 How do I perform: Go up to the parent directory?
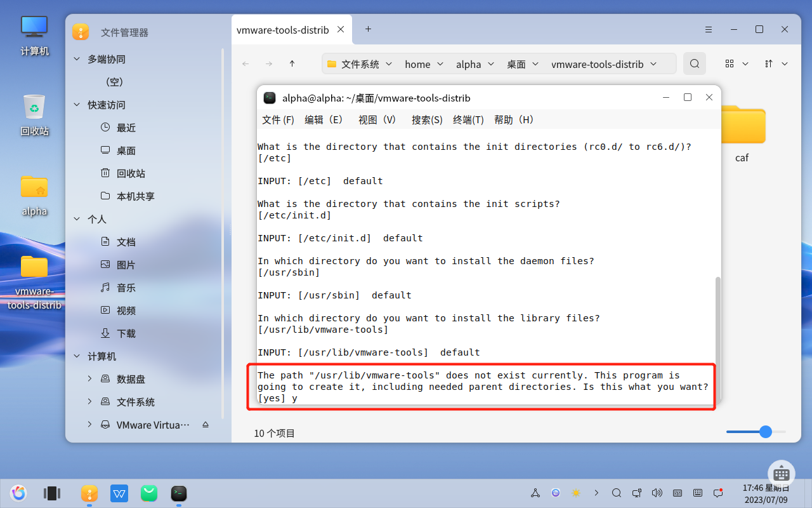pos(292,63)
